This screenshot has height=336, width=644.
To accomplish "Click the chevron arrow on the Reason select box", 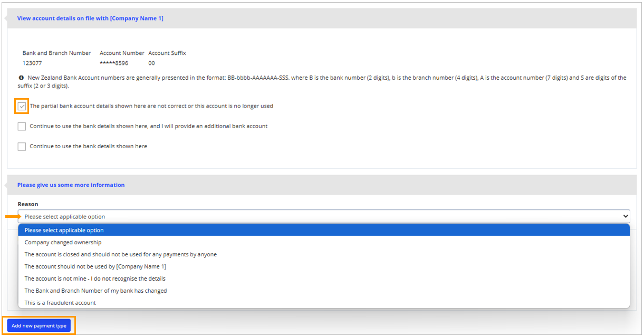I will (x=626, y=216).
